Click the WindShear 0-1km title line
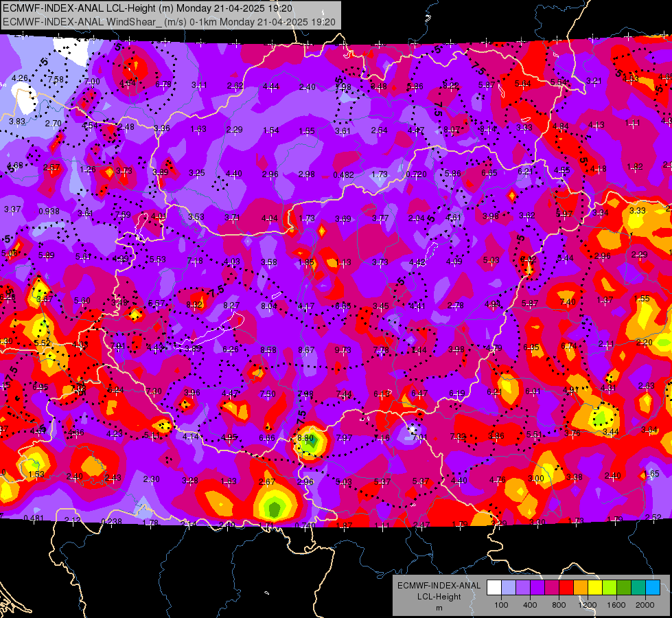Screen dimensions: 672x618 (169, 22)
